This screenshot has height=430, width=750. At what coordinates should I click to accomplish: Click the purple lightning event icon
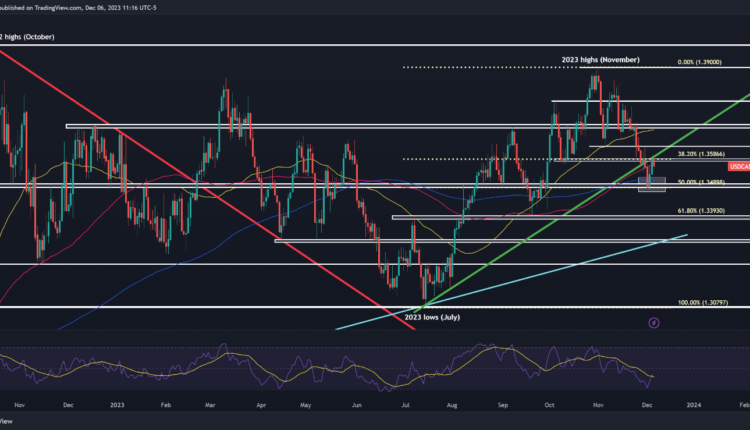point(654,323)
